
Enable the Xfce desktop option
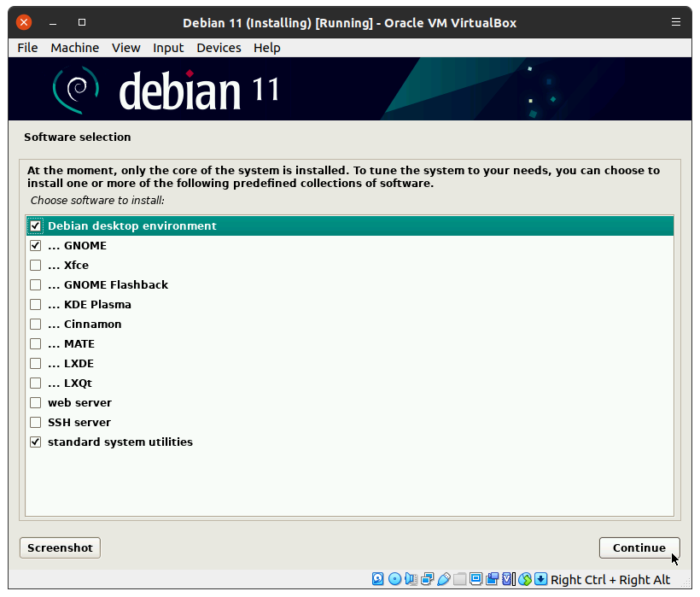(36, 266)
